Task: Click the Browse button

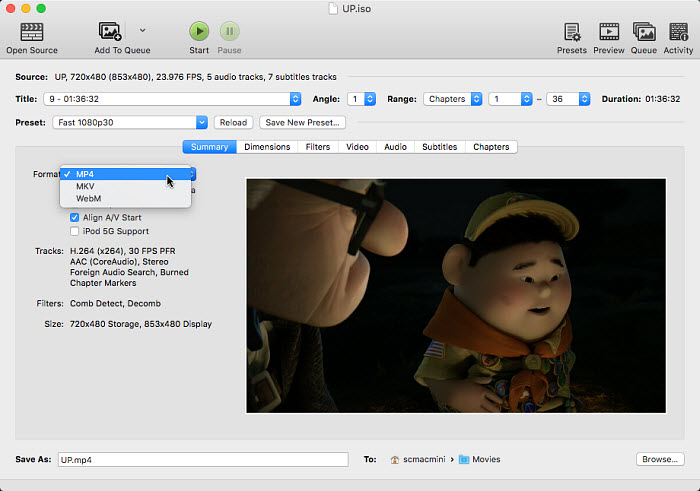Action: 660,459
